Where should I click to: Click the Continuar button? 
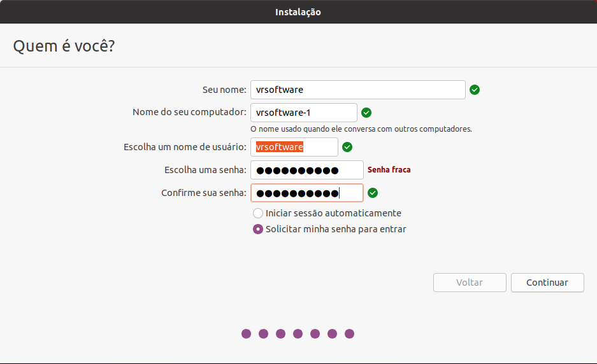tap(547, 283)
